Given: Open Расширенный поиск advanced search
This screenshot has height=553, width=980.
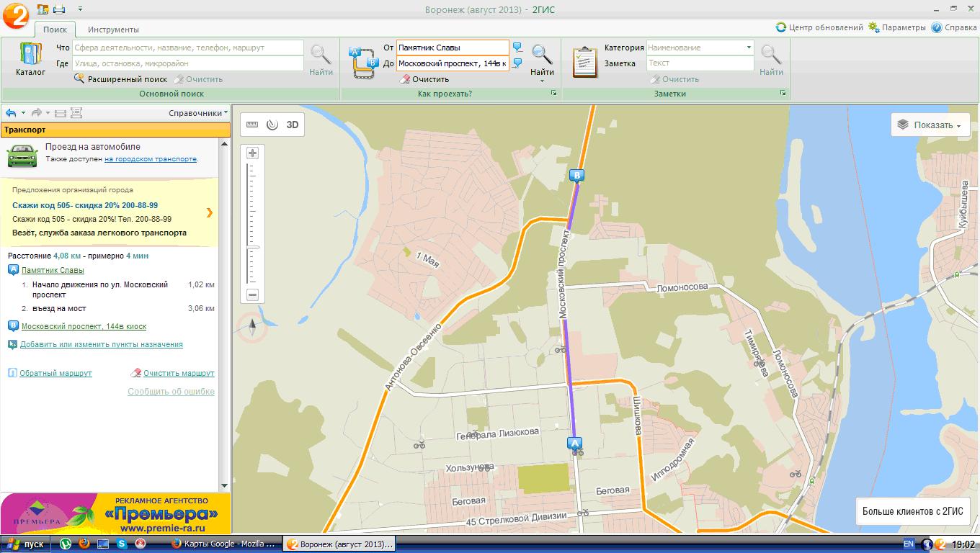Looking at the screenshot, I should tap(121, 79).
